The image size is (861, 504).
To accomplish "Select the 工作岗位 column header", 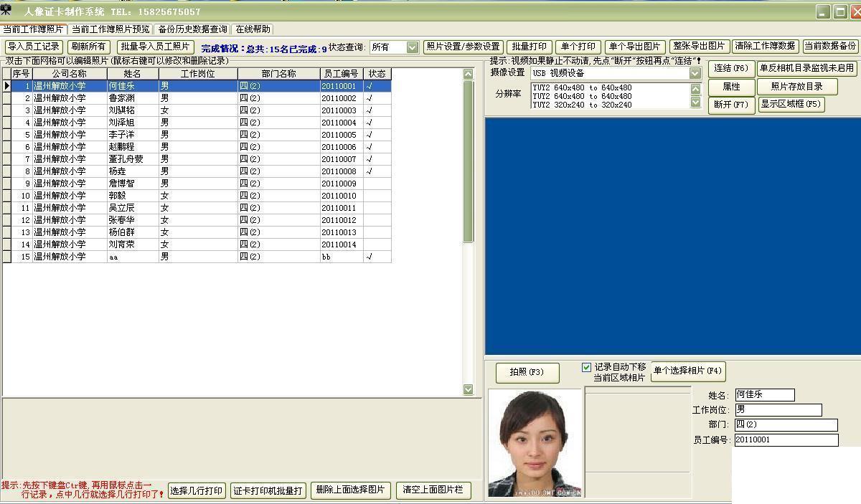I will 198,74.
